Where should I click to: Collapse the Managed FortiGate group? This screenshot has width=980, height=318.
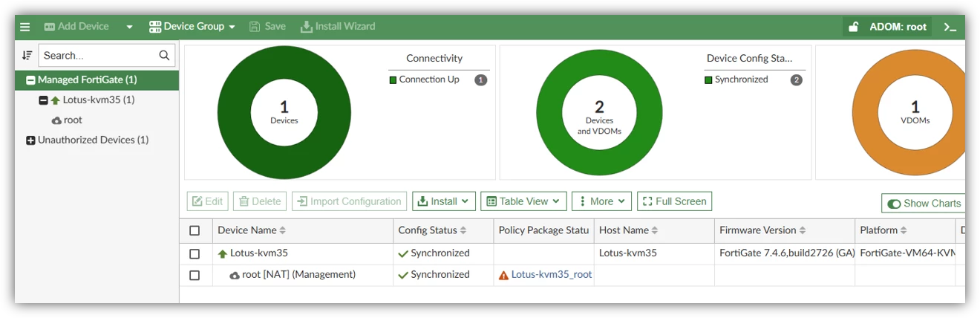click(x=30, y=80)
